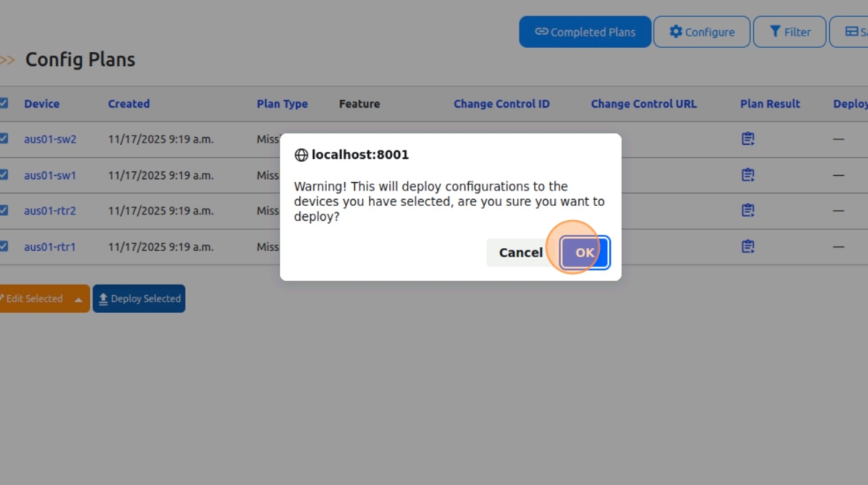Sort by the Plan Type column

click(x=282, y=104)
